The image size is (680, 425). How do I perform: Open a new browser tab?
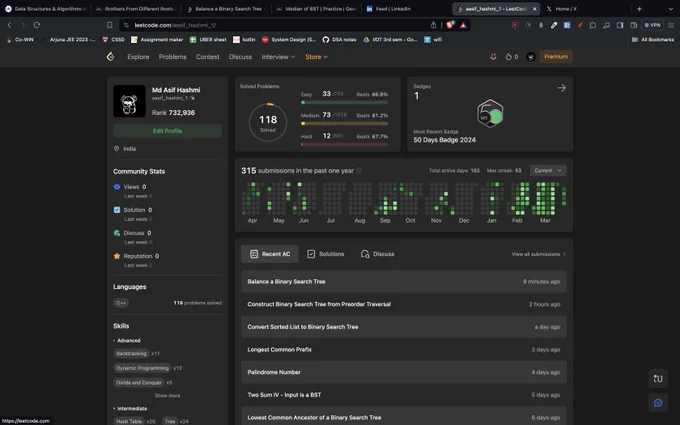tap(639, 9)
